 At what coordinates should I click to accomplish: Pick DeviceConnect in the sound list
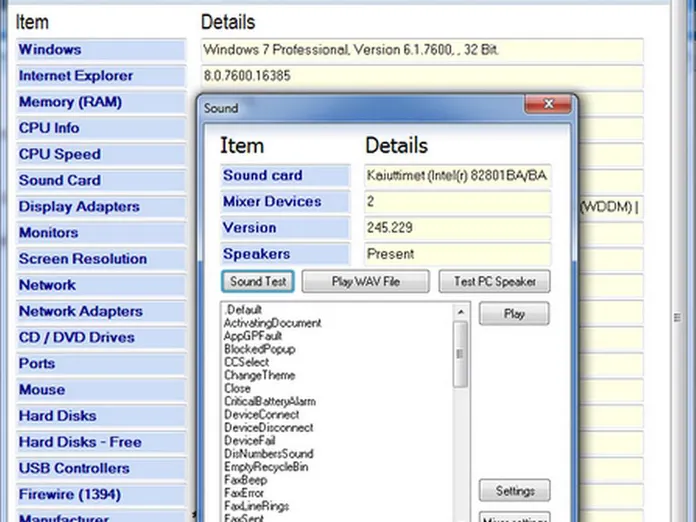pos(261,414)
